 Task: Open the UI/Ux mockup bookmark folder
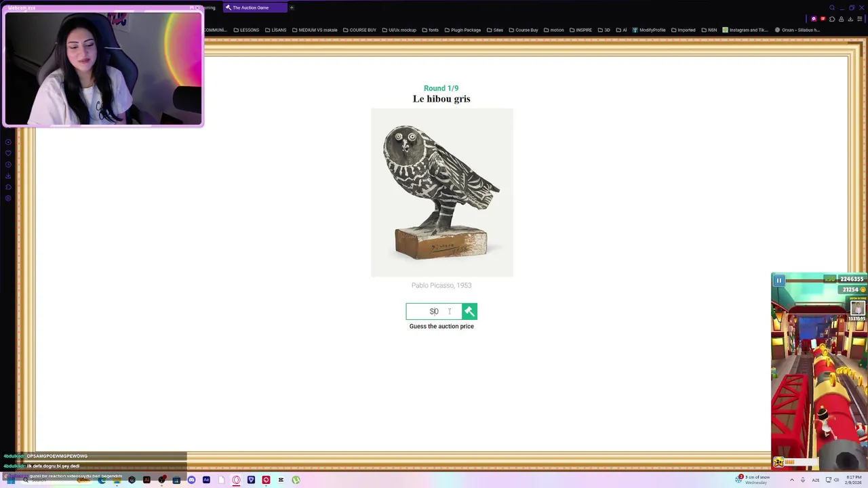pos(399,30)
